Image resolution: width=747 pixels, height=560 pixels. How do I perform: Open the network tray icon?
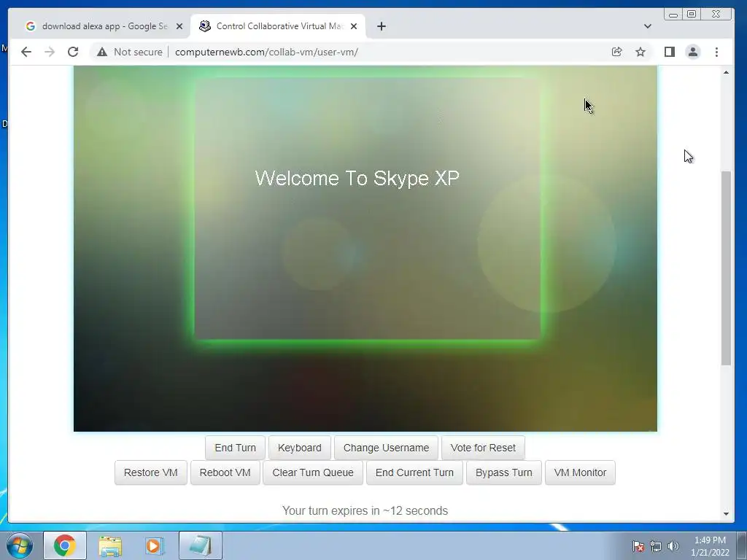point(656,546)
